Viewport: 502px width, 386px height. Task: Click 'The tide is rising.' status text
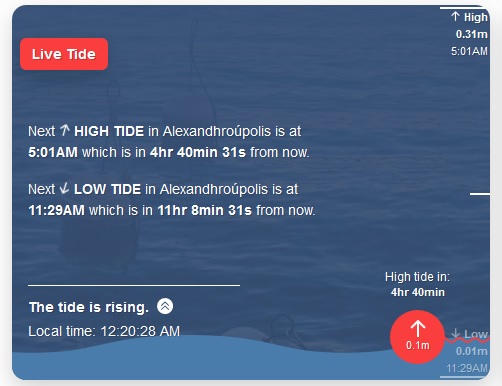tap(89, 307)
